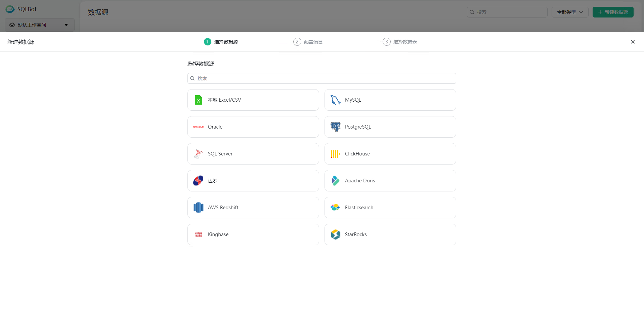Expand the 全部类型 filter dropdown
644x324 pixels.
point(570,12)
